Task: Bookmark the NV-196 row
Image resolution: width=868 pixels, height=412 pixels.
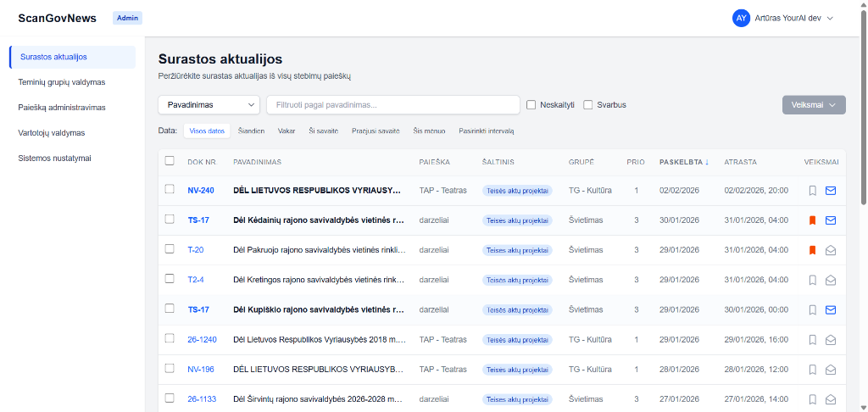Action: pyautogui.click(x=813, y=370)
